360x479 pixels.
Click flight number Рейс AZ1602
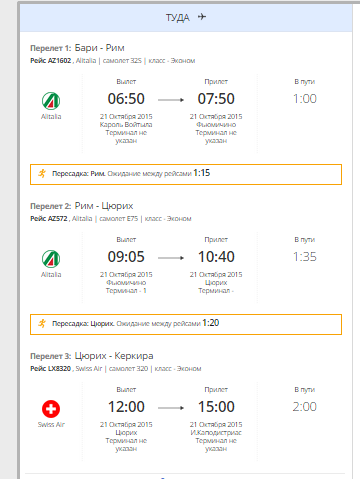51,61
